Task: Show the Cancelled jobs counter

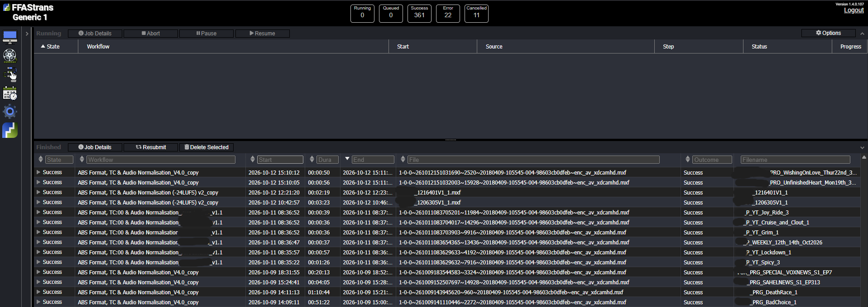Action: (x=476, y=13)
